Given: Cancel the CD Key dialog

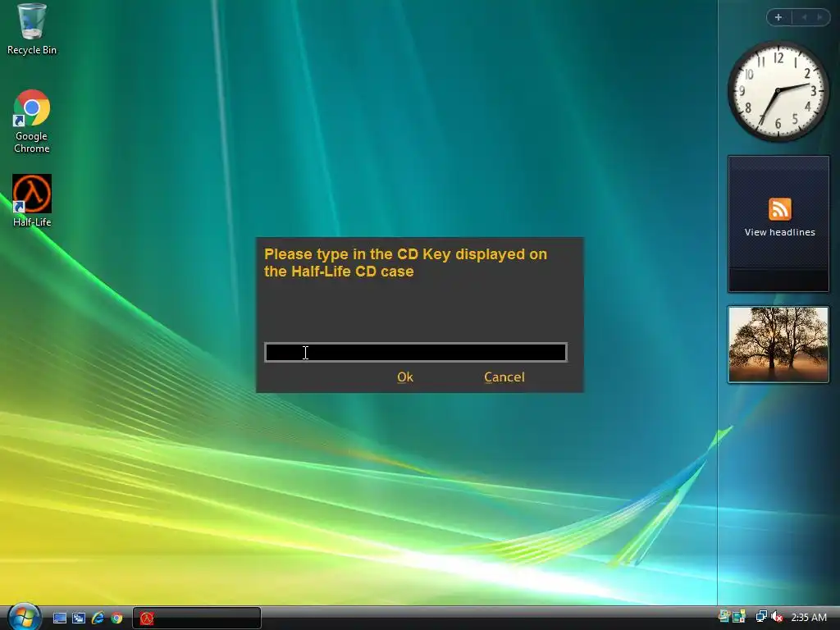Looking at the screenshot, I should (x=504, y=377).
